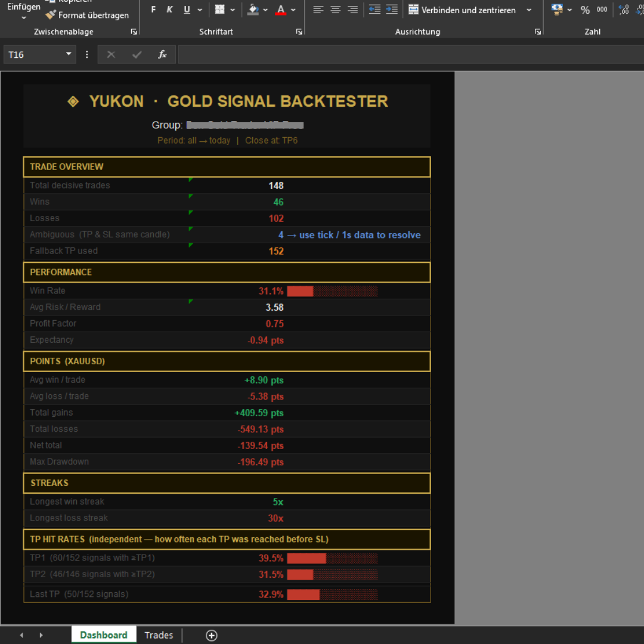Open borders dropdown arrow
Screen dimensions: 644x644
coord(233,10)
